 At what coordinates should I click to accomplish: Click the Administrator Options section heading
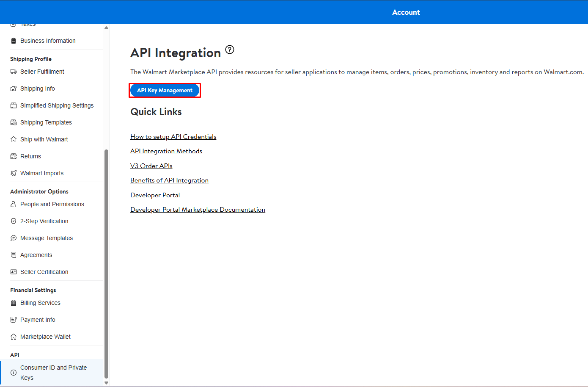click(39, 191)
